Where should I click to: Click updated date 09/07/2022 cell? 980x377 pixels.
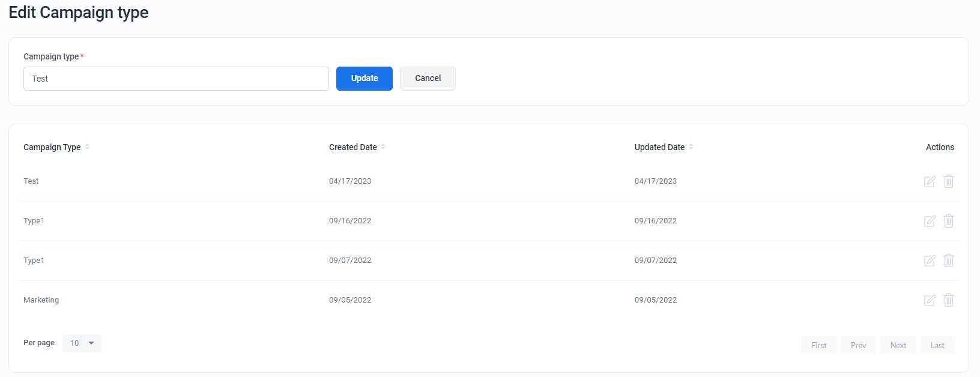656,261
